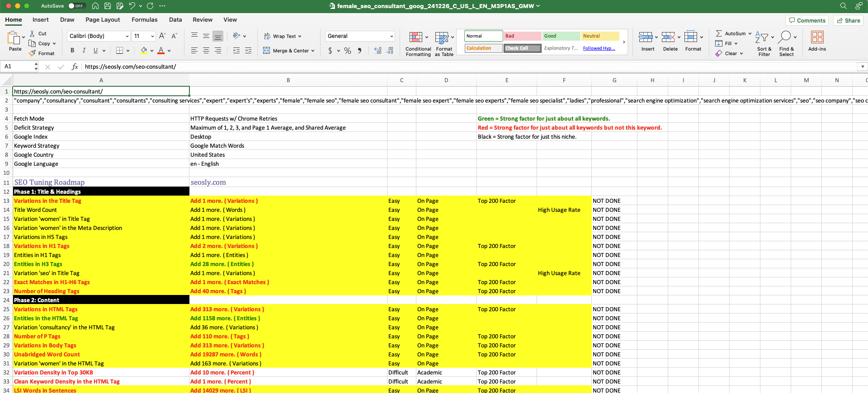This screenshot has height=393, width=868.
Task: Click the Format Painter brush icon
Action: (x=33, y=53)
